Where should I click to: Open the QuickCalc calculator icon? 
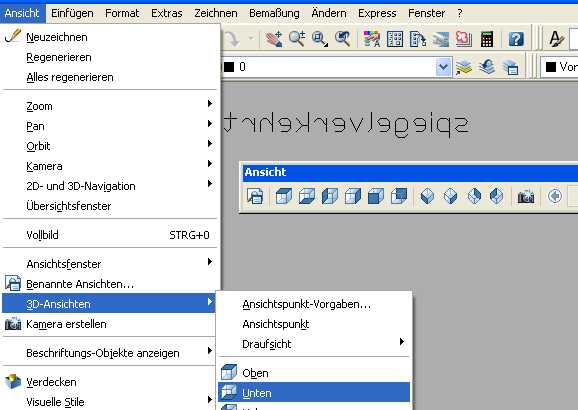pos(487,39)
